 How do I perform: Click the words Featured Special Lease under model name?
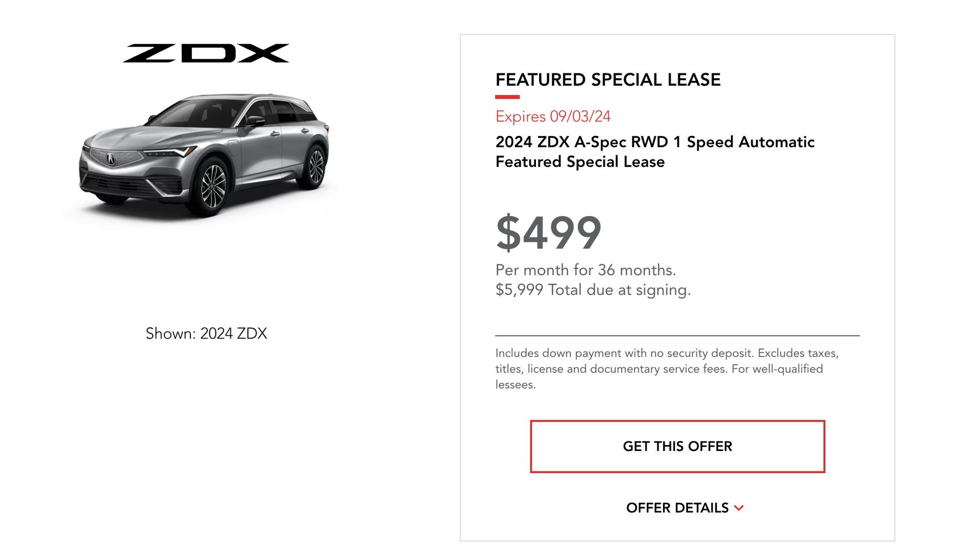click(580, 162)
